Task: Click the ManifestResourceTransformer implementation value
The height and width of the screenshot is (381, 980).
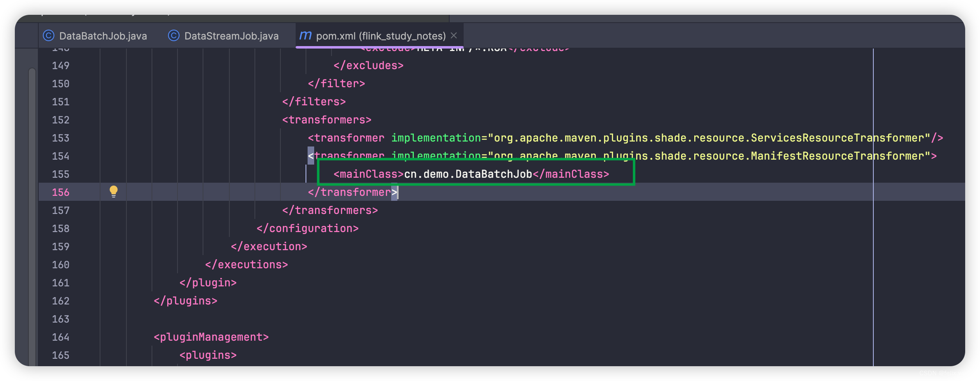Action: click(708, 156)
